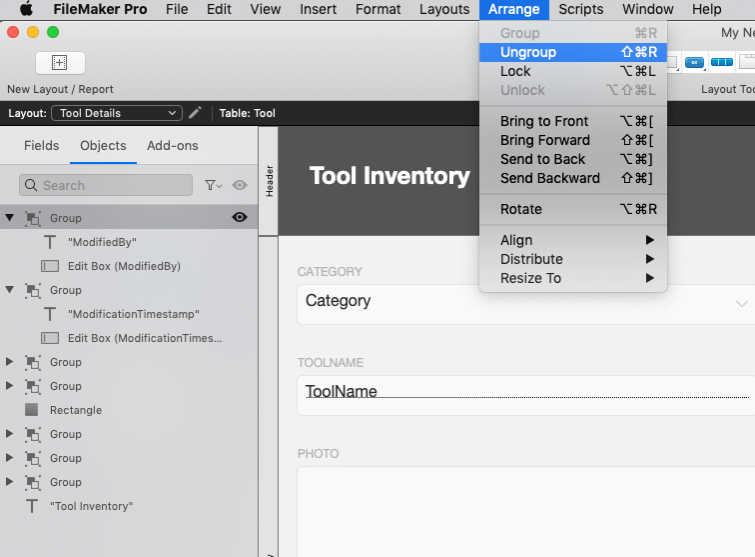The width and height of the screenshot is (755, 557).
Task: Click the "Tool Inventory" text object icon
Action: [32, 506]
